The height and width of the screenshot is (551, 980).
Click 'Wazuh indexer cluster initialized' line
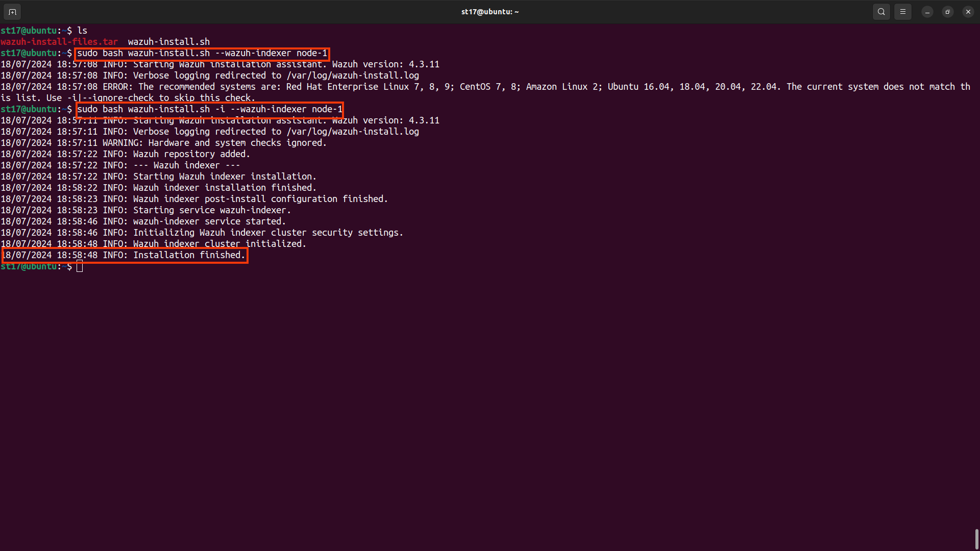[x=154, y=244]
